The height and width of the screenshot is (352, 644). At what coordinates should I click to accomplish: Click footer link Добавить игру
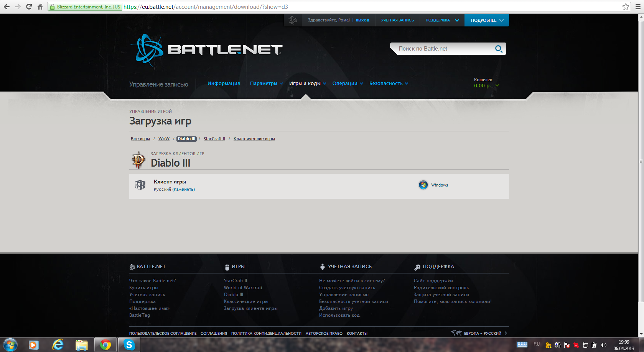tap(336, 308)
